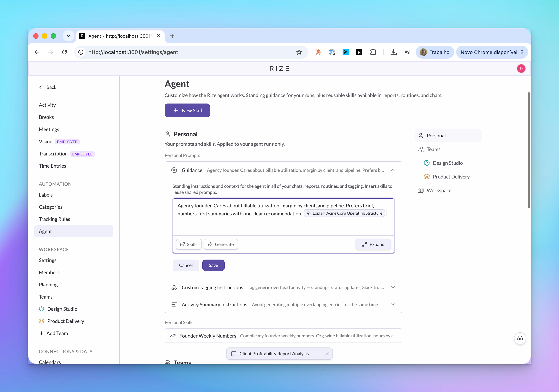Open the blue flag extension icon
559x392 pixels.
pyautogui.click(x=345, y=52)
